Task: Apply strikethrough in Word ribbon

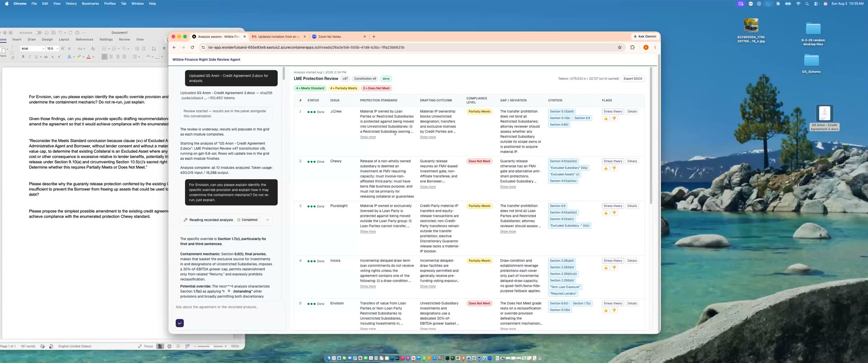Action: (x=46, y=57)
